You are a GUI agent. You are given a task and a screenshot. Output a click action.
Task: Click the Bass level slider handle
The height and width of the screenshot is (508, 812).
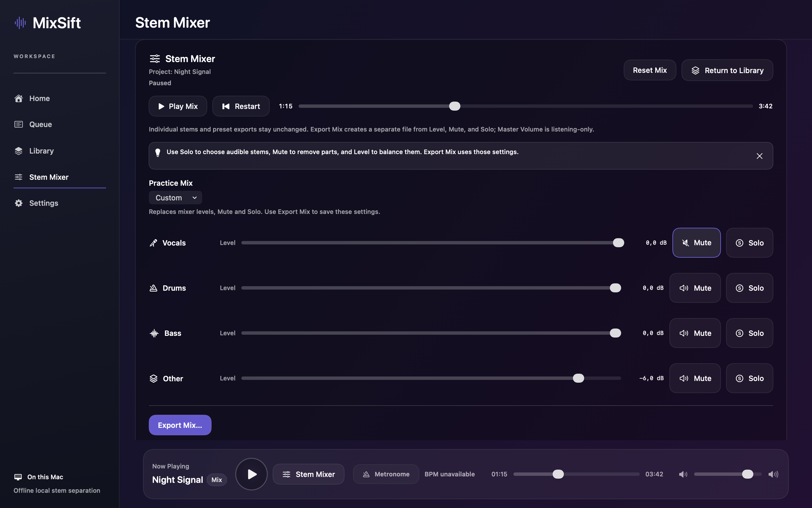615,333
